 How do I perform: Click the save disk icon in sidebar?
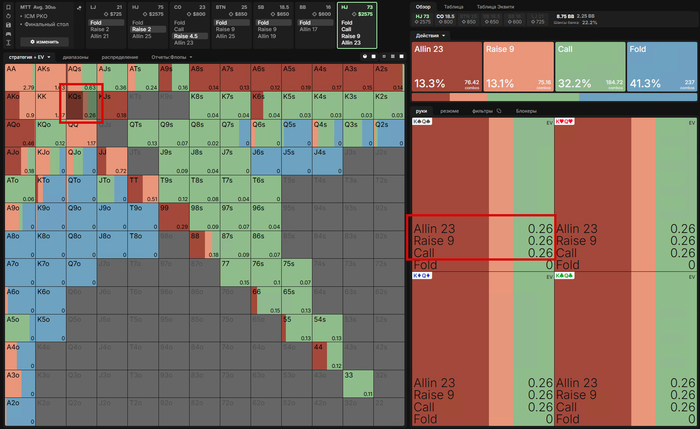click(8, 25)
